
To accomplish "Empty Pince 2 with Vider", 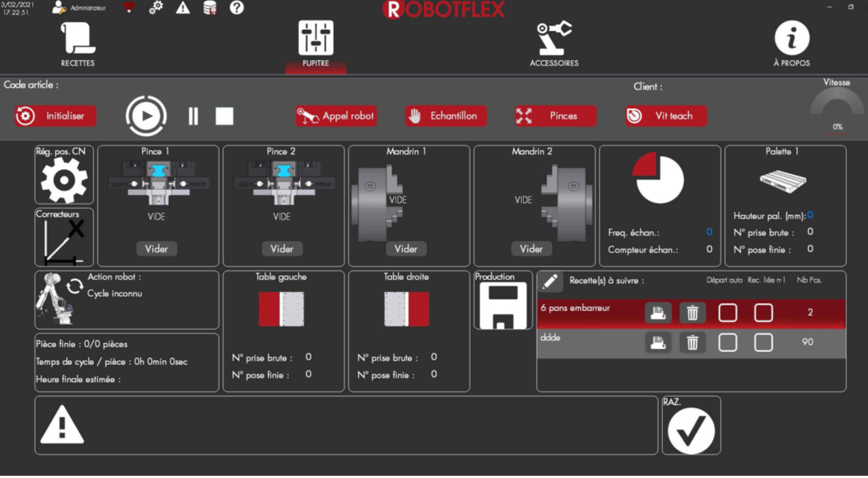I will 281,249.
